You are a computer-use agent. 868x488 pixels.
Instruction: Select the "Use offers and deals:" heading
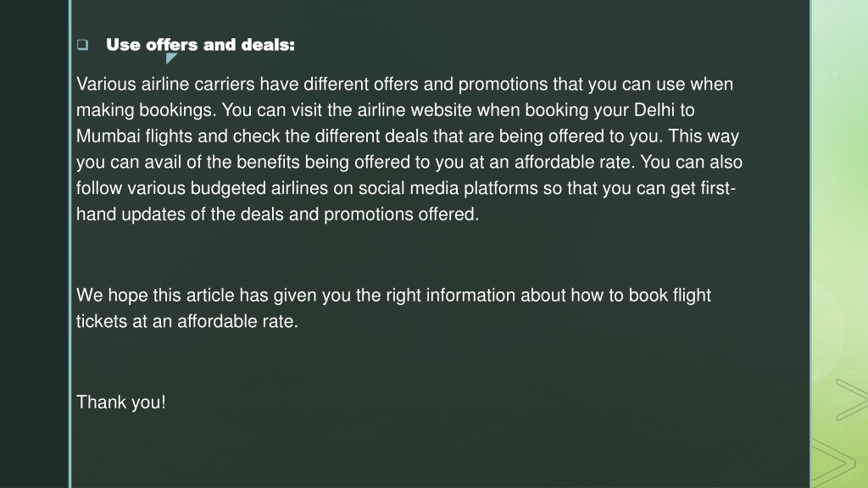pos(200,45)
